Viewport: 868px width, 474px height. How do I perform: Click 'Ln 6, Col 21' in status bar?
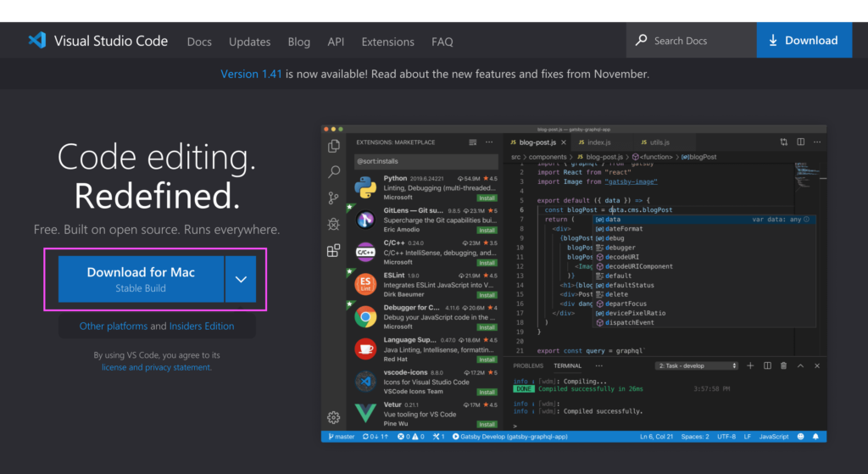(657, 437)
